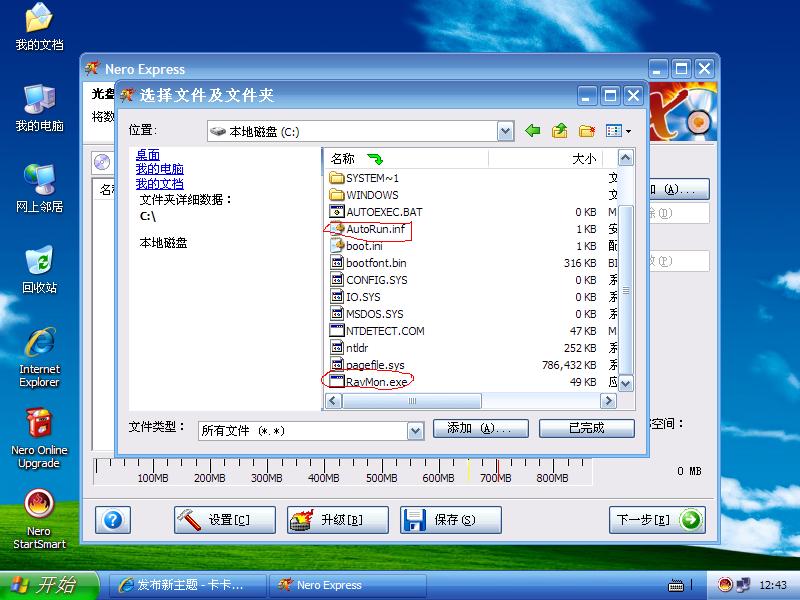The image size is (800, 600).
Task: Minimize the Nero Express window
Action: [x=658, y=68]
